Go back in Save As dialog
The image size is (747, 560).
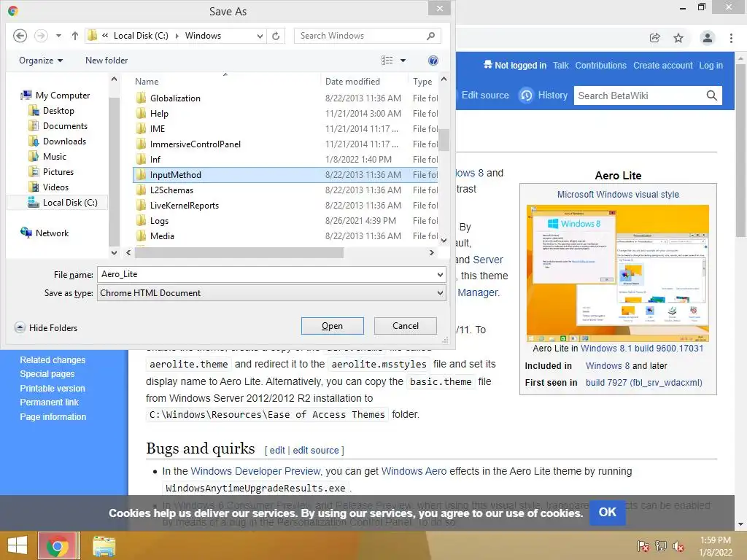(x=20, y=36)
